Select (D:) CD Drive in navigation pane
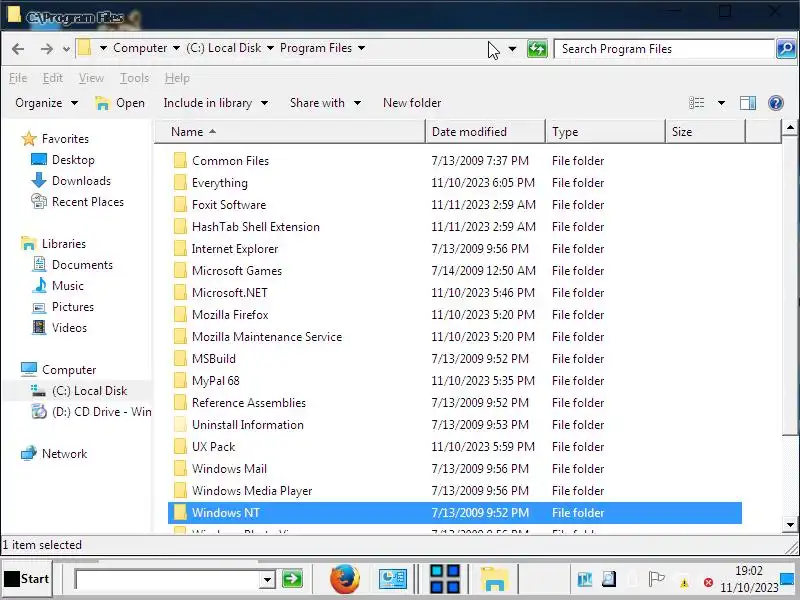 point(91,411)
